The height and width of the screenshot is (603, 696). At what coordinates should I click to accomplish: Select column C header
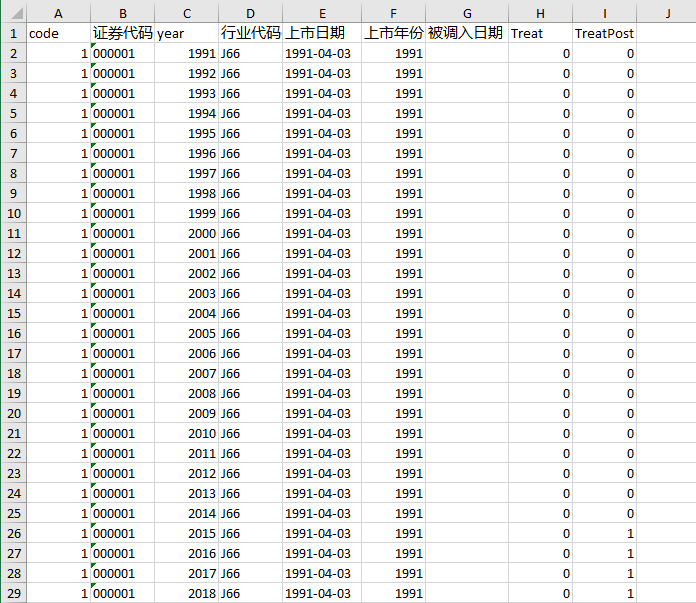click(x=186, y=13)
